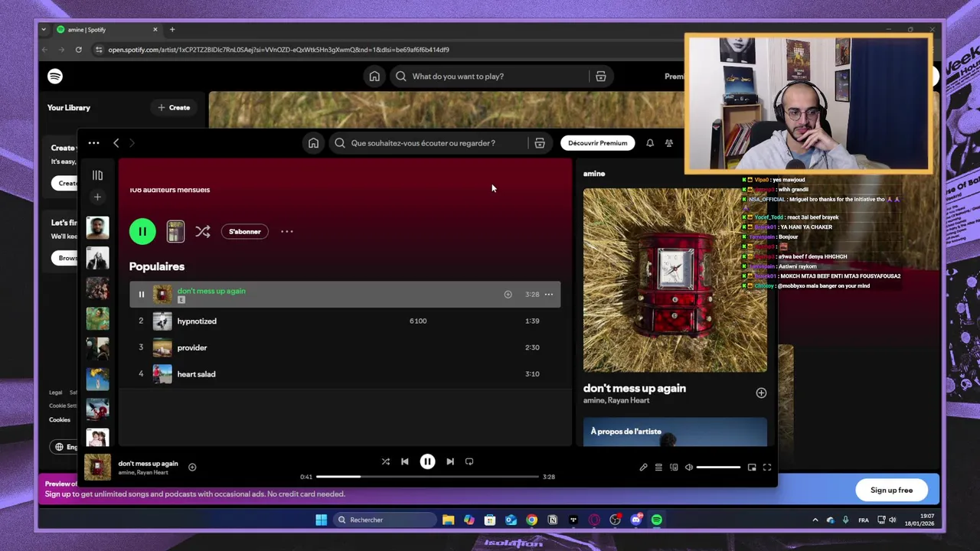Open the first sidebar thumbnail of a bearded man
980x551 pixels.
click(97, 228)
